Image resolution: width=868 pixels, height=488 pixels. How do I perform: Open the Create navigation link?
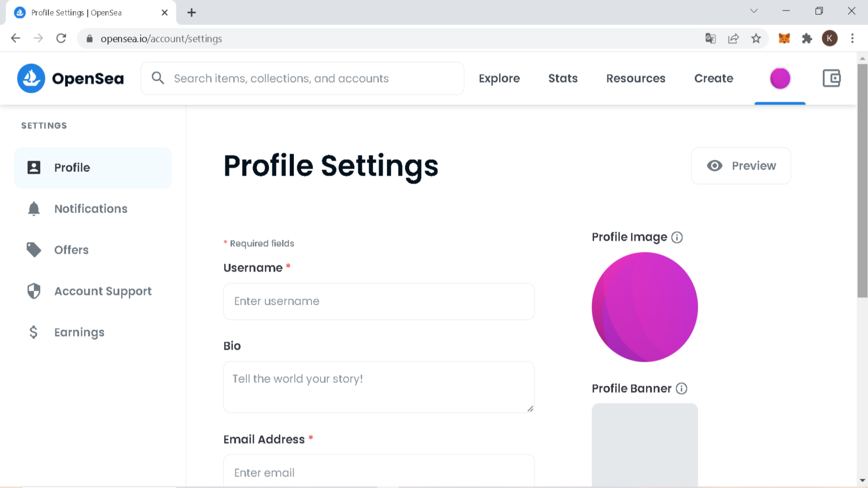713,79
